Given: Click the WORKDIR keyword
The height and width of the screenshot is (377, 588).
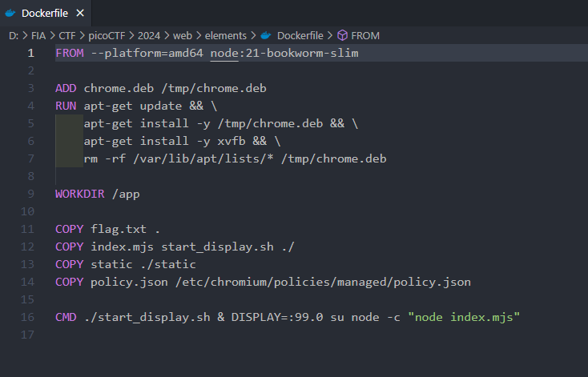Looking at the screenshot, I should (80, 195).
